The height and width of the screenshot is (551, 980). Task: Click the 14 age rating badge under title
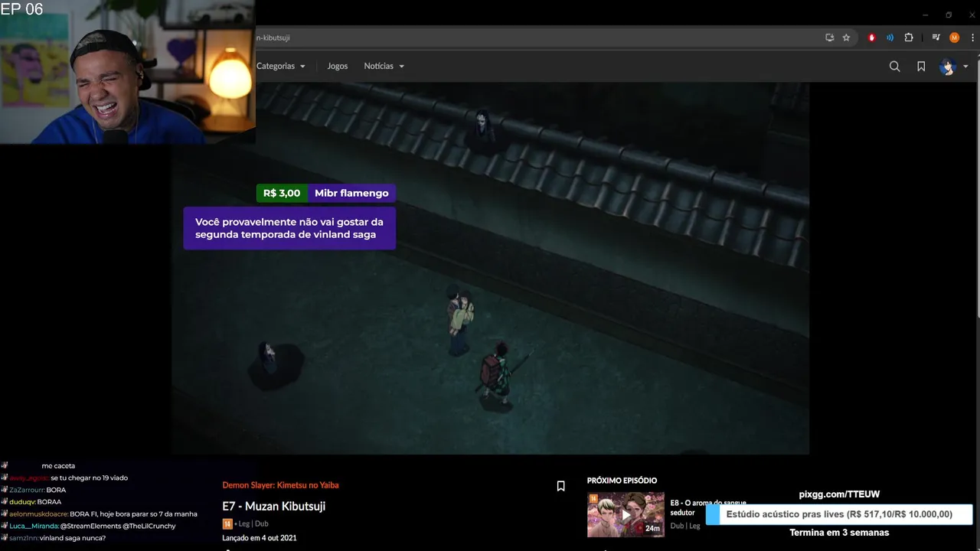point(227,524)
